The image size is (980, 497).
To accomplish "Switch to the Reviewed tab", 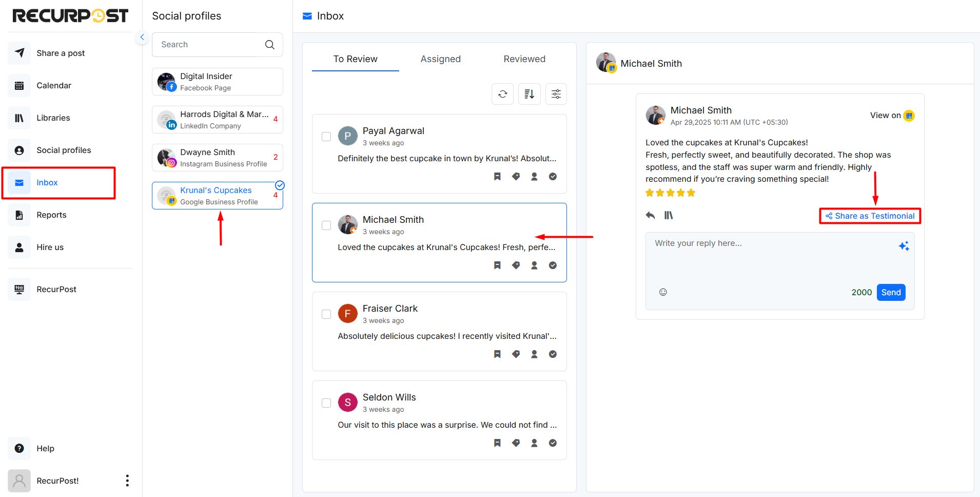I will (x=524, y=59).
